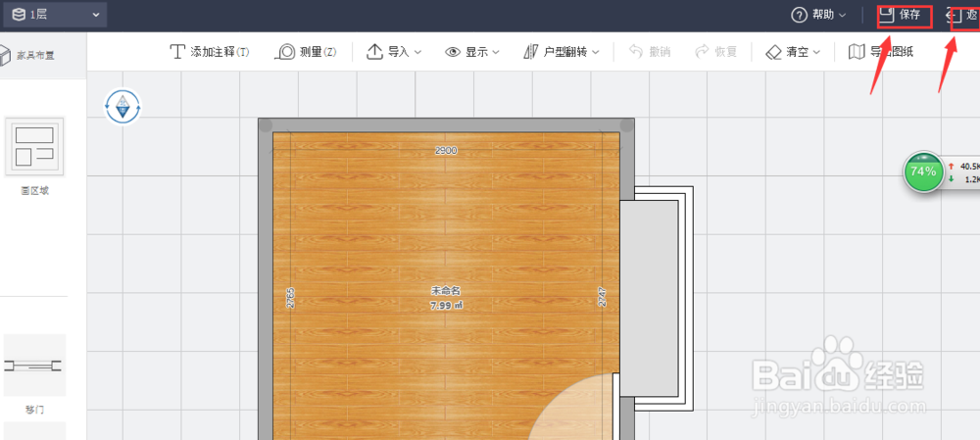Image resolution: width=980 pixels, height=440 pixels.
Task: Select the 移门 sliding door thumbnail
Action: pos(34,365)
